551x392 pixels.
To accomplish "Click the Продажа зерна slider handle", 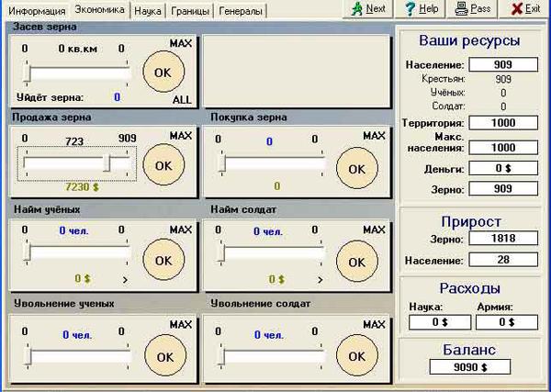I will click(x=108, y=163).
